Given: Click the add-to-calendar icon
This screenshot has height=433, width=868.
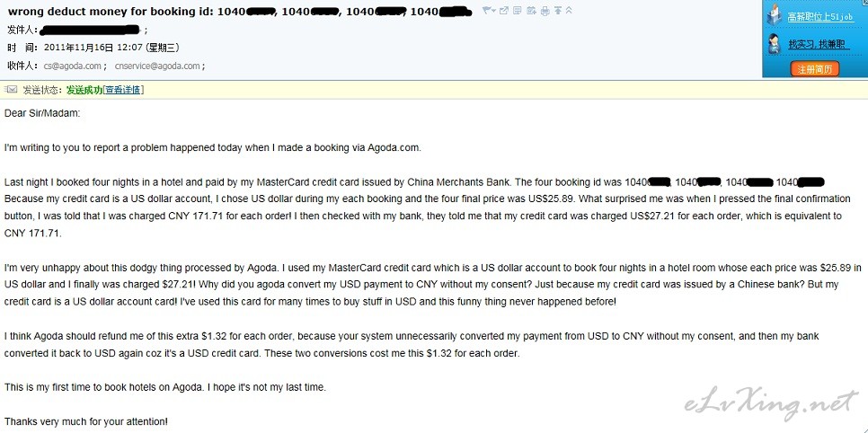Looking at the screenshot, I should [531, 10].
